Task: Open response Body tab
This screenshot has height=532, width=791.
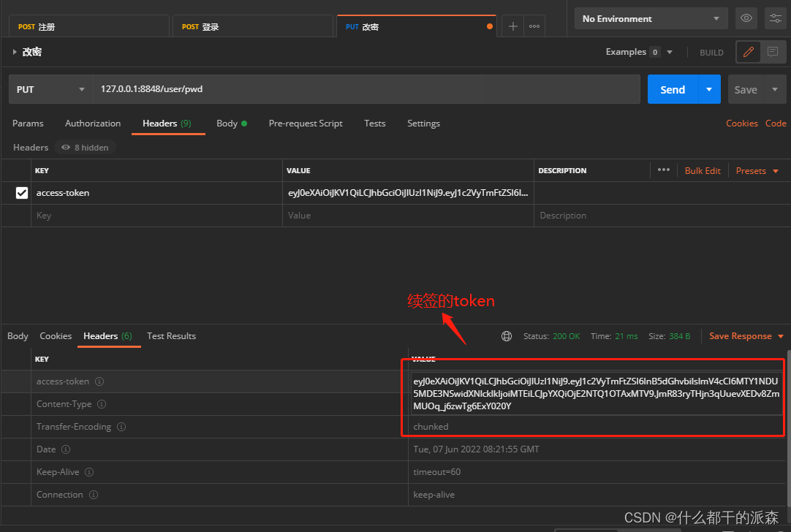Action: coord(18,336)
